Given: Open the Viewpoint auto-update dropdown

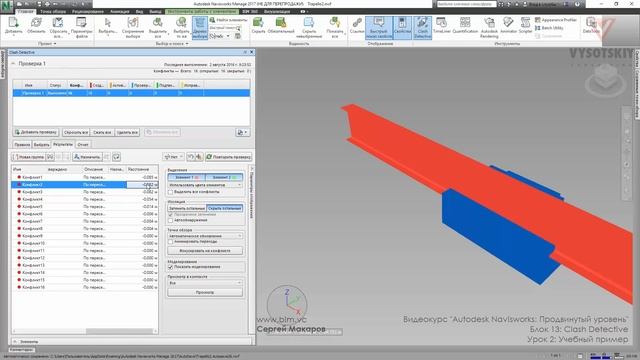Looking at the screenshot, I should [x=205, y=236].
